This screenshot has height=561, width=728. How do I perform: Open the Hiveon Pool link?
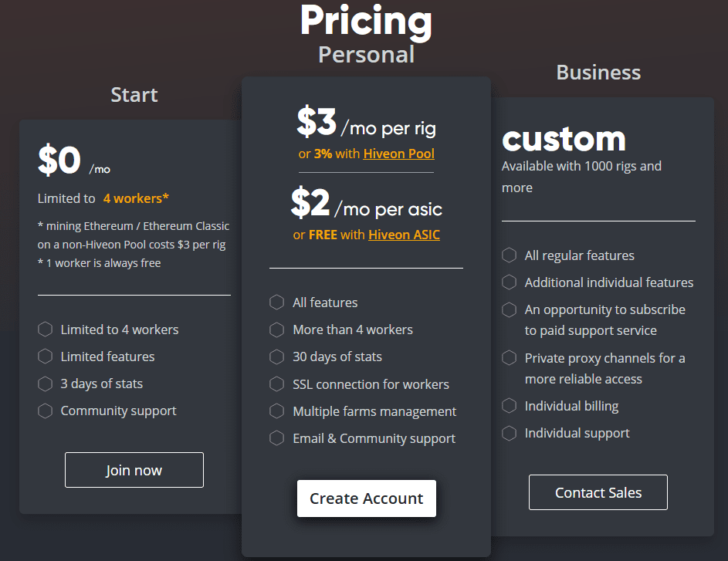[398, 154]
